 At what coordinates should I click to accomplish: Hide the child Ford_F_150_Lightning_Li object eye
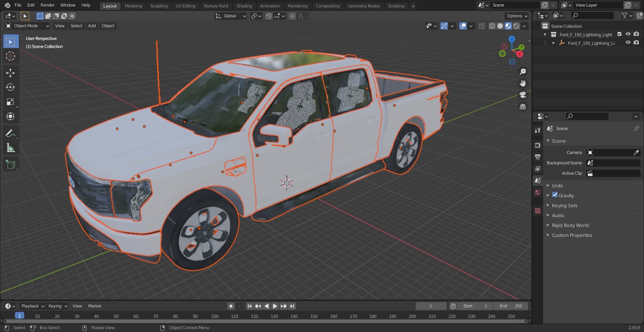click(628, 43)
